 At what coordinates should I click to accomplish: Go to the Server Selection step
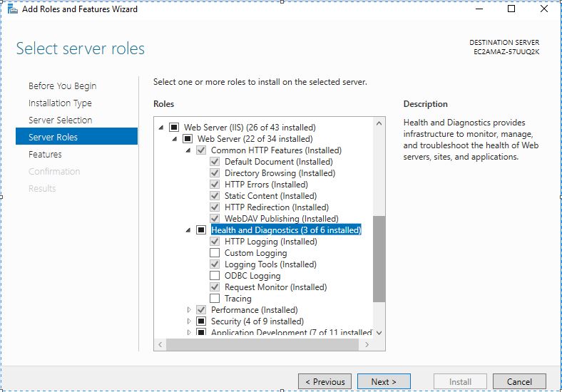(x=60, y=120)
